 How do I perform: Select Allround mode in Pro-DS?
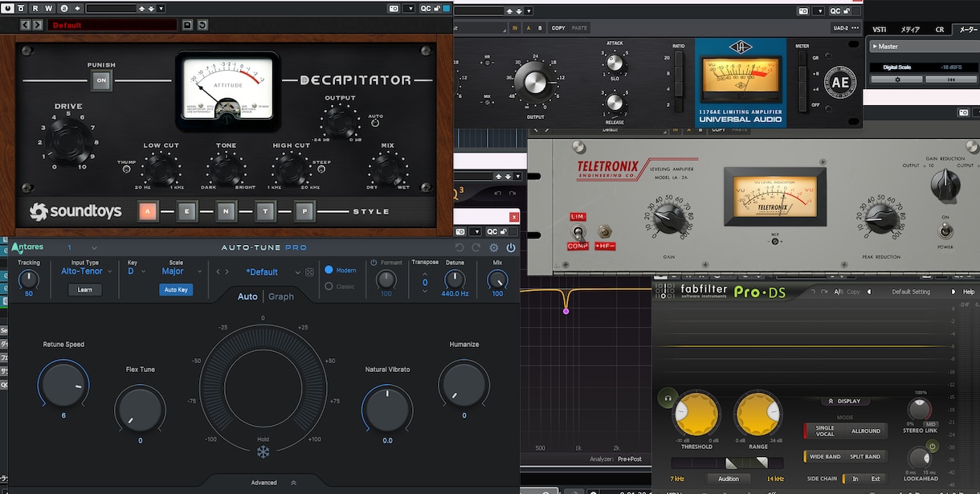click(866, 431)
